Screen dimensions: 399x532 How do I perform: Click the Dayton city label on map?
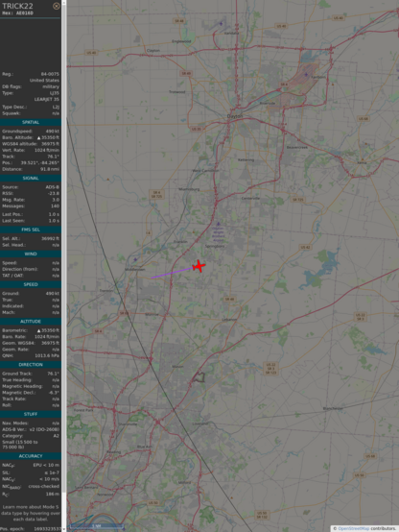point(235,116)
